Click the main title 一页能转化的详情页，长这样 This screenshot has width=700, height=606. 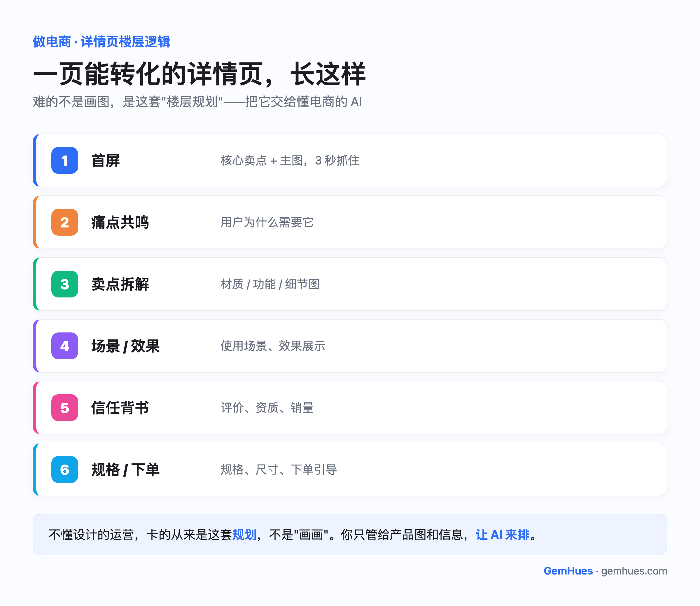pos(199,74)
